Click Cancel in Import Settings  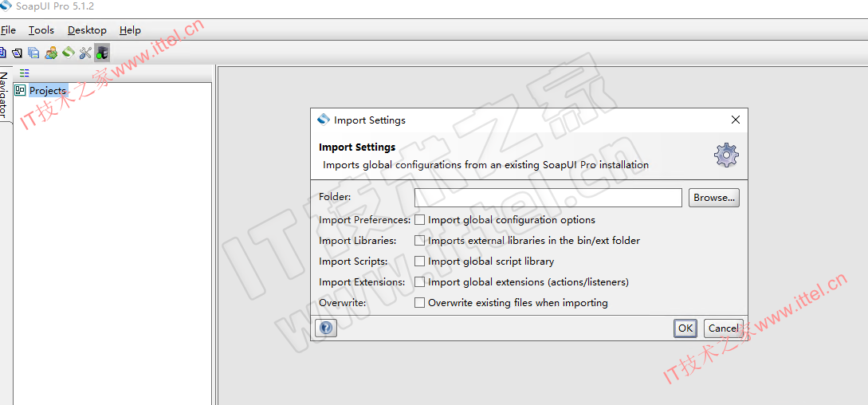(724, 328)
